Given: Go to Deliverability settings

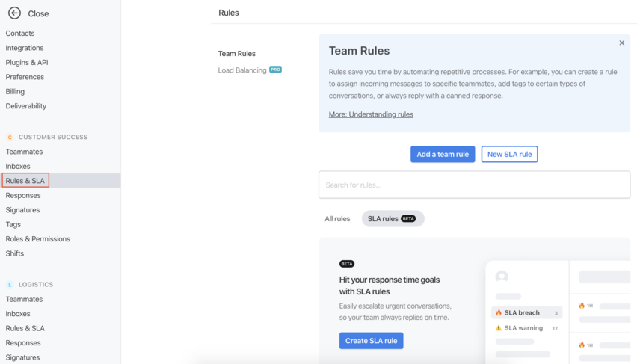Looking at the screenshot, I should (26, 105).
